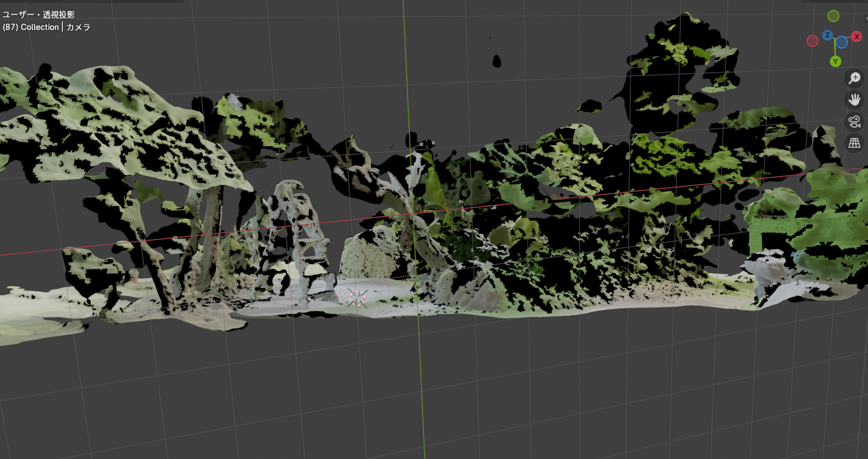Expand the sidebar using the right-edge arrow

[866, 18]
